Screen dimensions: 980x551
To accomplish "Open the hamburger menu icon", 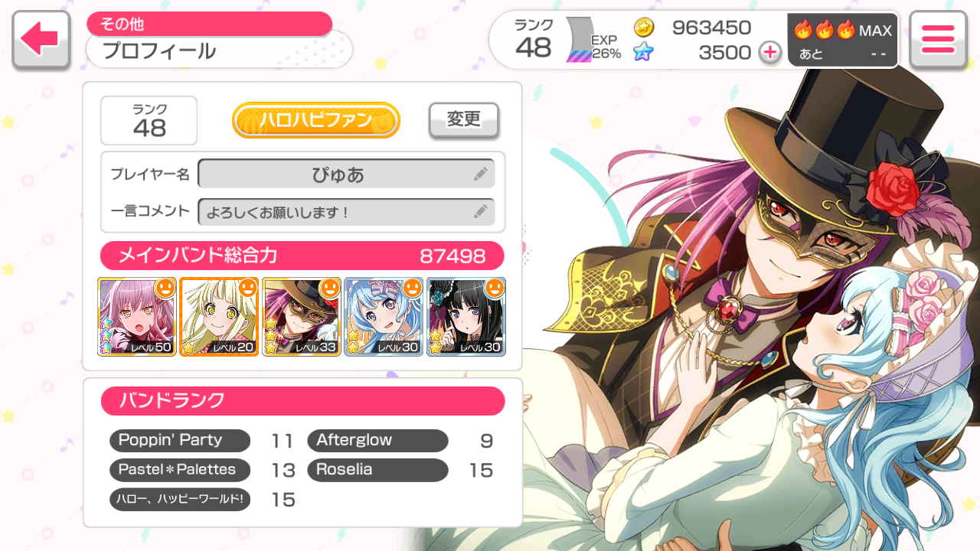I will click(x=938, y=39).
